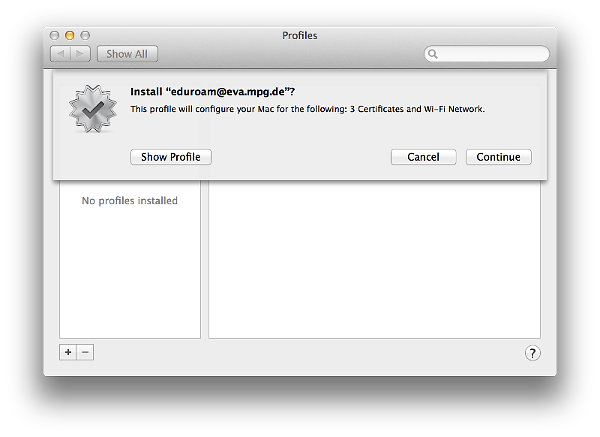This screenshot has height=437, width=600.
Task: Click the Continue button to install profile
Action: tap(498, 157)
